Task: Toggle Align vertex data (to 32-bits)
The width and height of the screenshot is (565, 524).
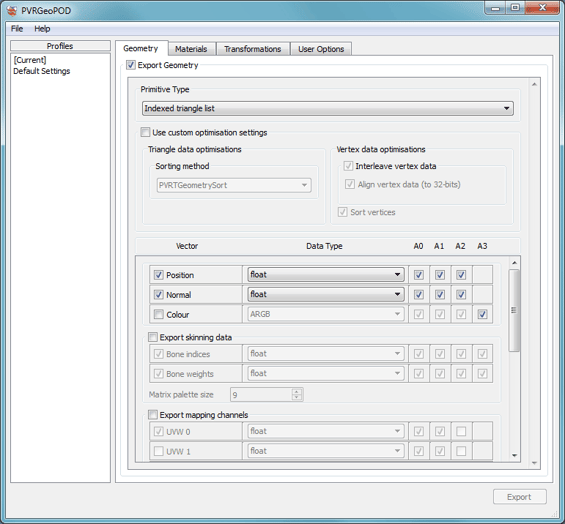Action: coord(350,185)
